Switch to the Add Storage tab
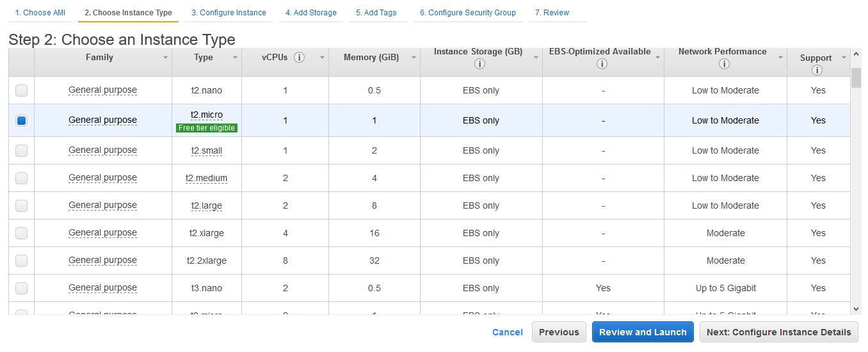 311,13
